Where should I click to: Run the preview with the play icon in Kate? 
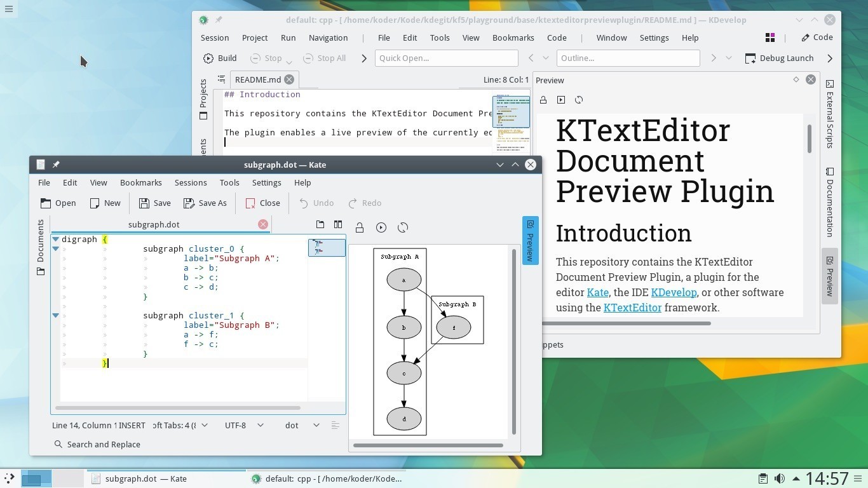[x=381, y=227]
